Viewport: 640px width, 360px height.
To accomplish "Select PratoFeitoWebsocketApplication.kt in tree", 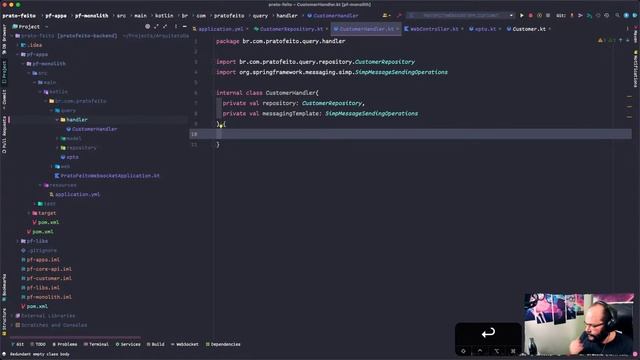I will (x=110, y=176).
